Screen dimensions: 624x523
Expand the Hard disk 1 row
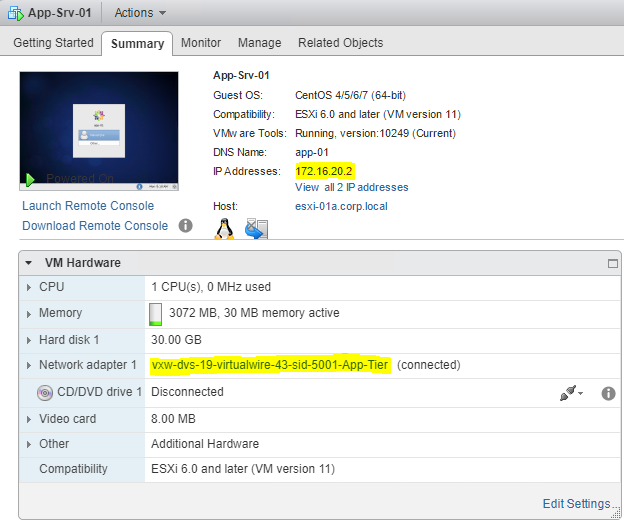[x=29, y=340]
